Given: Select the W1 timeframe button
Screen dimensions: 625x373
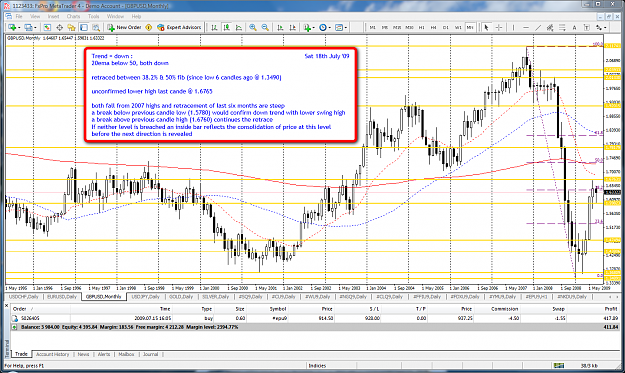Looking at the screenshot, I should point(458,27).
